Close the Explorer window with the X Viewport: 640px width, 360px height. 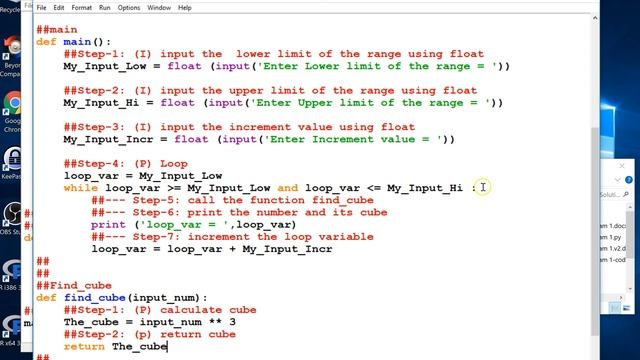[622, 166]
